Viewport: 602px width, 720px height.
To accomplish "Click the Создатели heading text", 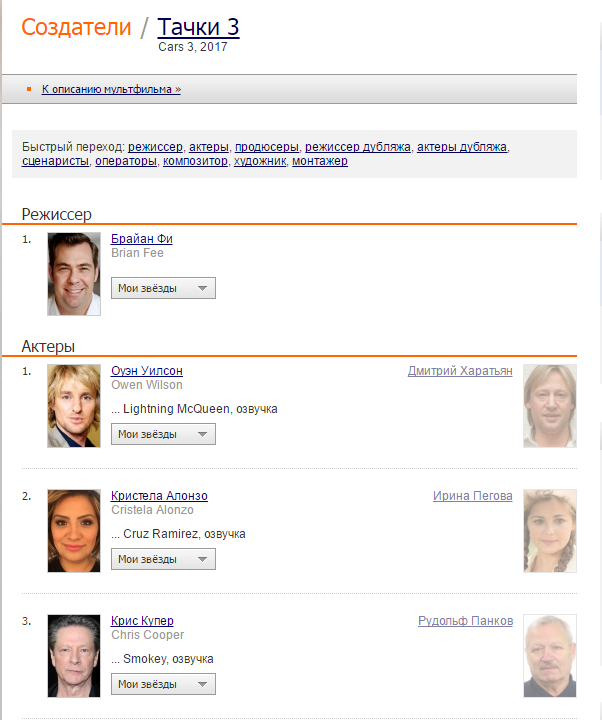I will 76,27.
